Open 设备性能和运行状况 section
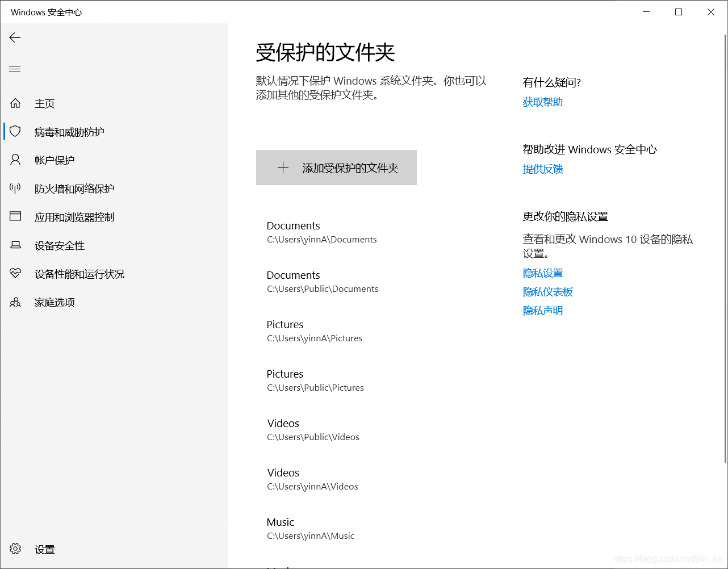The height and width of the screenshot is (569, 728). click(114, 274)
